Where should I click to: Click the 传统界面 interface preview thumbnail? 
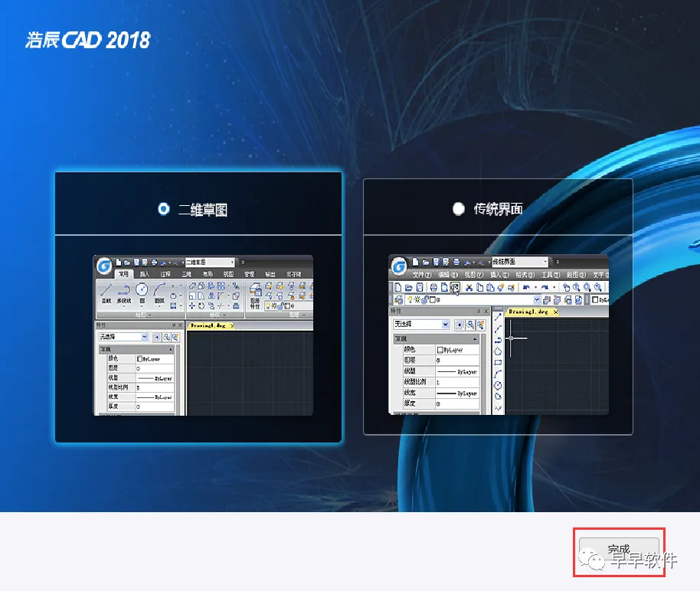(x=499, y=335)
